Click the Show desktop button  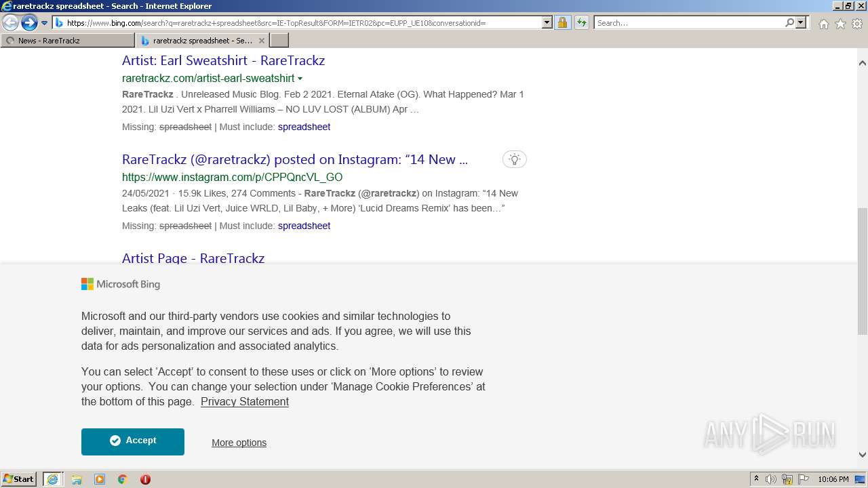861,479
